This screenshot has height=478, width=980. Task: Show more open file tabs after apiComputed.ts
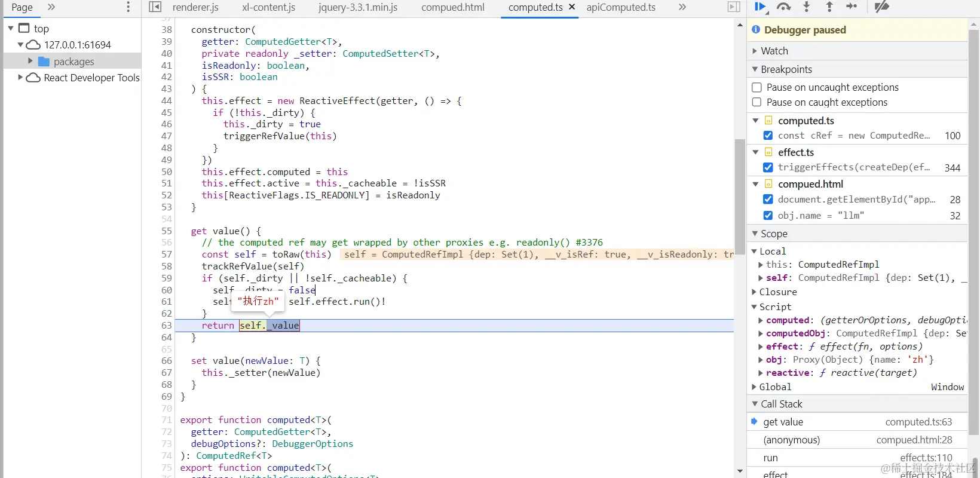tap(682, 7)
